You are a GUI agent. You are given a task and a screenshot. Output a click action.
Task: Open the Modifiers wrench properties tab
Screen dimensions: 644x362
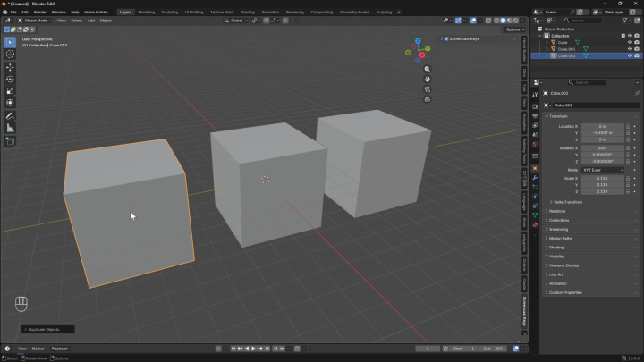(535, 178)
